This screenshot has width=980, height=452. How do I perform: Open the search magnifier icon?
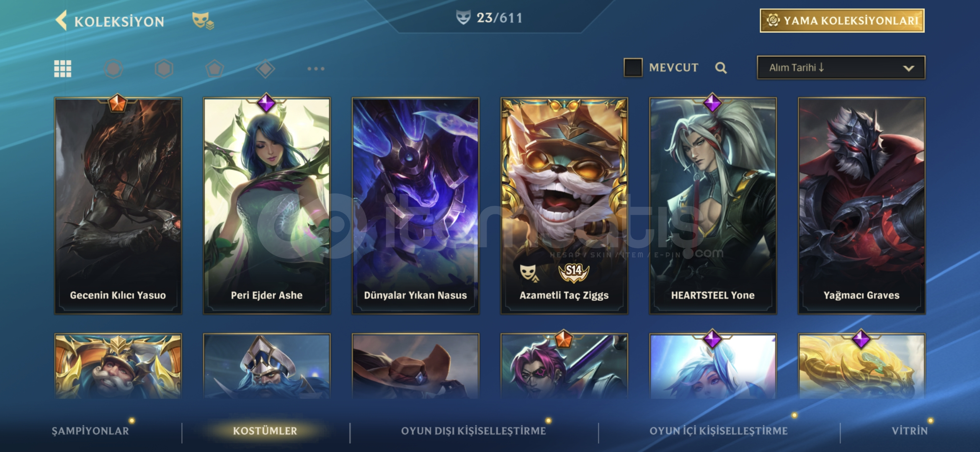721,68
